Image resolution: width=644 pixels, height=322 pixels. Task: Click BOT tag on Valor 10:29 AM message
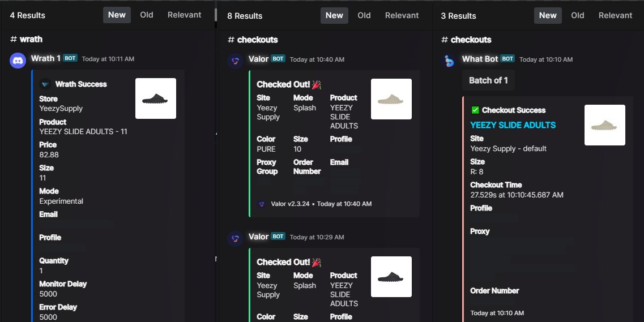coord(278,237)
